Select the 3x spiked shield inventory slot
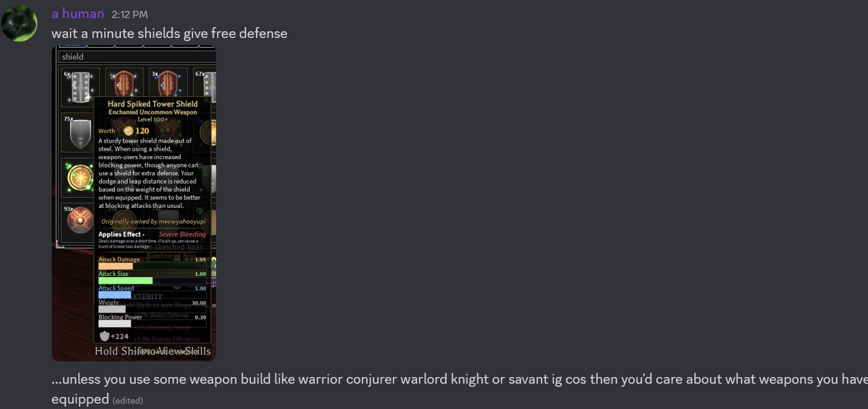Viewport: 868px width, 409px height. click(167, 84)
